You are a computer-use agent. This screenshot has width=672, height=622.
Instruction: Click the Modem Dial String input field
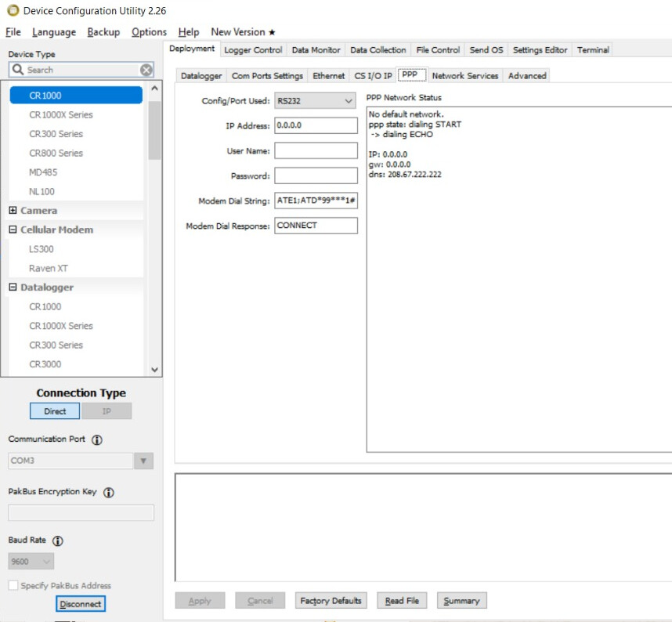pos(316,201)
